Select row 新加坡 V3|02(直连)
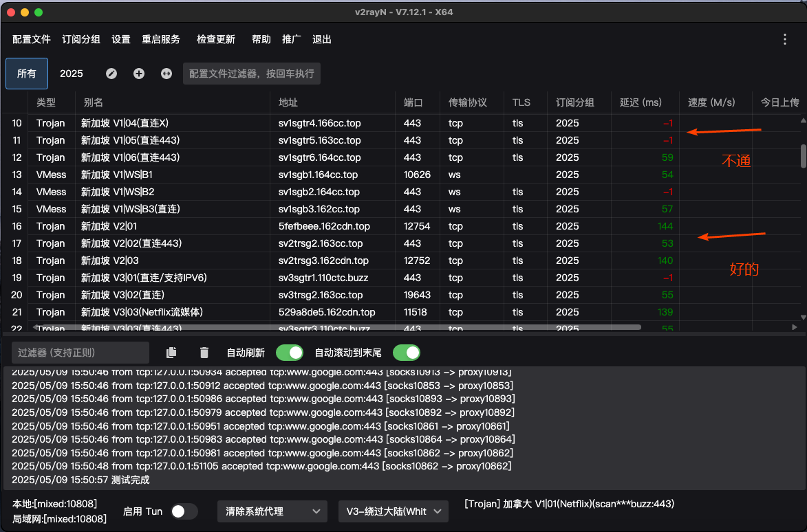This screenshot has width=807, height=532. click(403, 295)
